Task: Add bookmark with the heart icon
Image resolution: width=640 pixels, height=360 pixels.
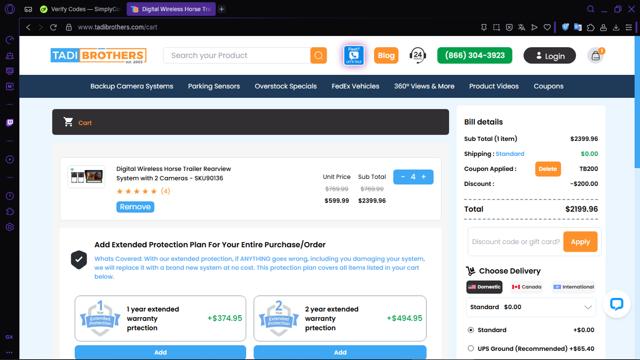Action: [547, 27]
